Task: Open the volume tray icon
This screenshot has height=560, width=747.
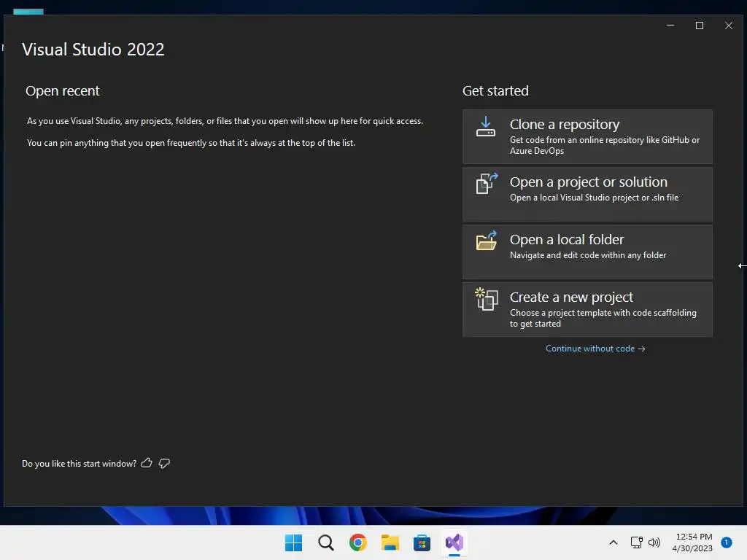Action: point(654,542)
